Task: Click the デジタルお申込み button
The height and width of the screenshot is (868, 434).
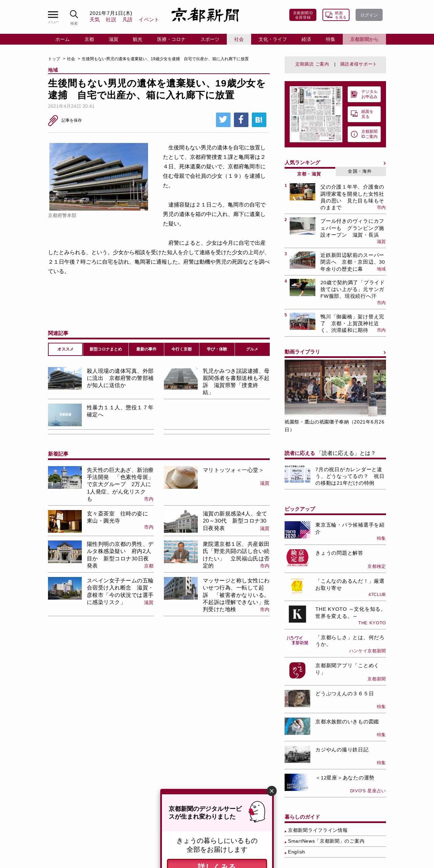Action: (364, 94)
